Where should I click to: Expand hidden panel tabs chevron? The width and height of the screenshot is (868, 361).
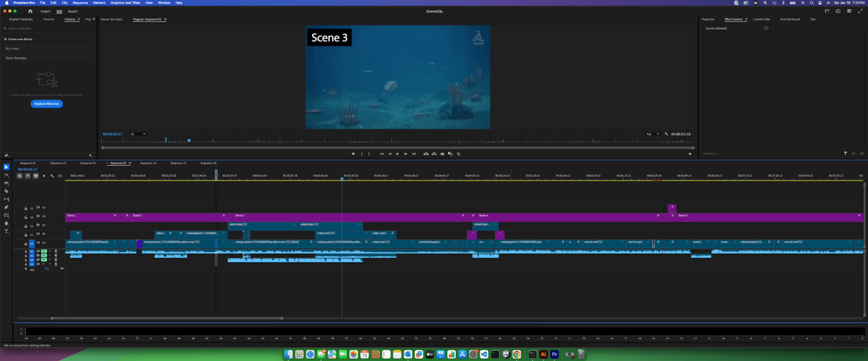click(94, 19)
